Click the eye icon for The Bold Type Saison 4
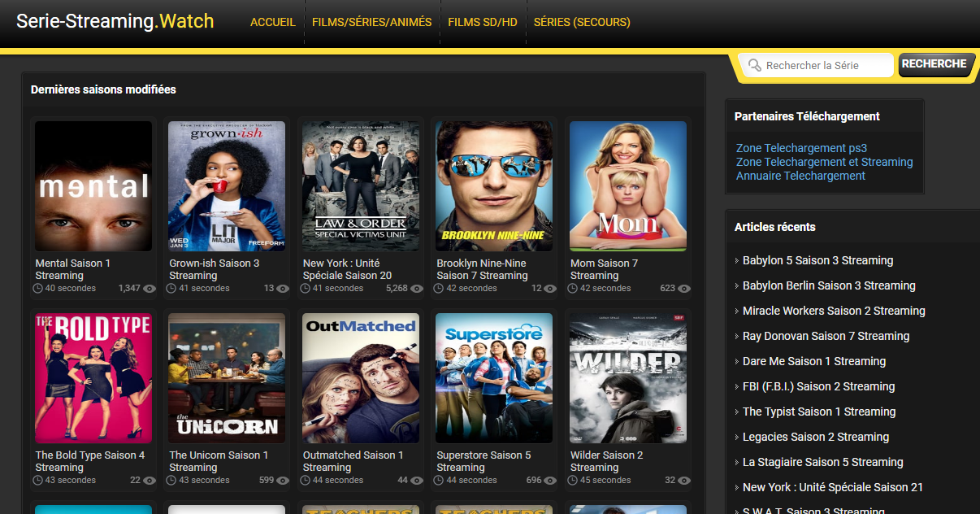The height and width of the screenshot is (514, 980). coord(149,481)
